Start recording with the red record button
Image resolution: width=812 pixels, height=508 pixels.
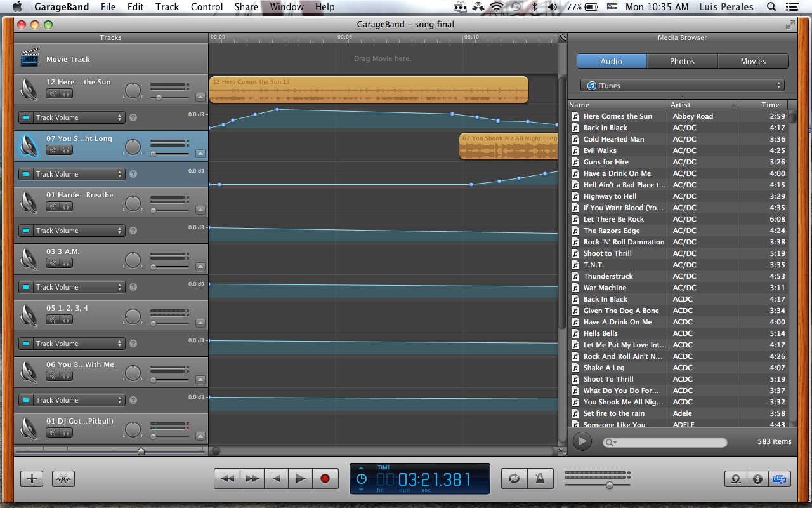coord(325,478)
